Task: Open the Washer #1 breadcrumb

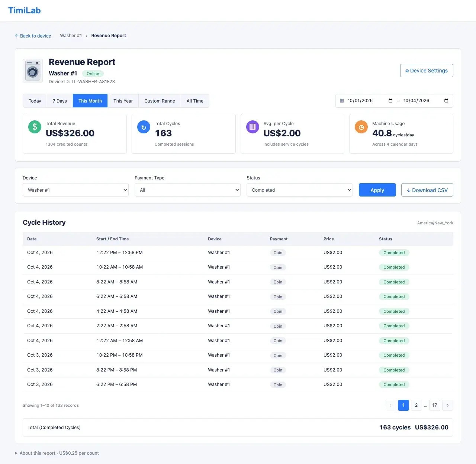Action: point(71,36)
